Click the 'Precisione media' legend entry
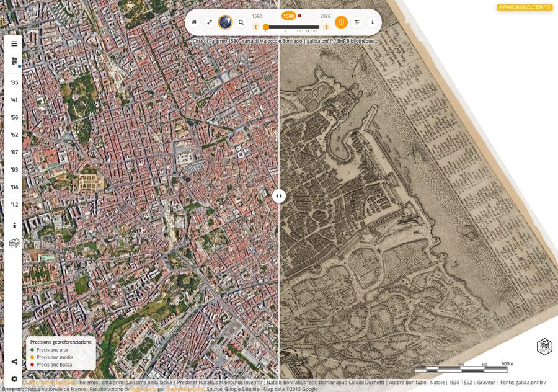Viewport: 558px width, 392px height. click(51, 357)
